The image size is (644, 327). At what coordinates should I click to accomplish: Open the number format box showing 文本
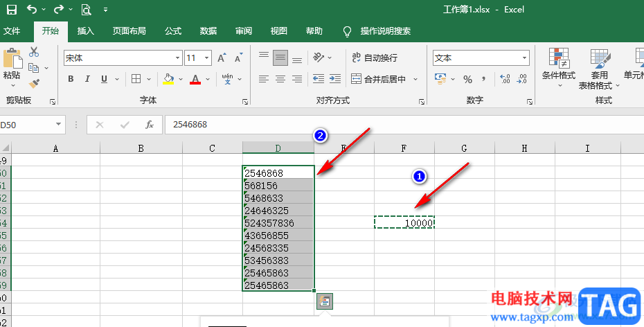[x=481, y=58]
